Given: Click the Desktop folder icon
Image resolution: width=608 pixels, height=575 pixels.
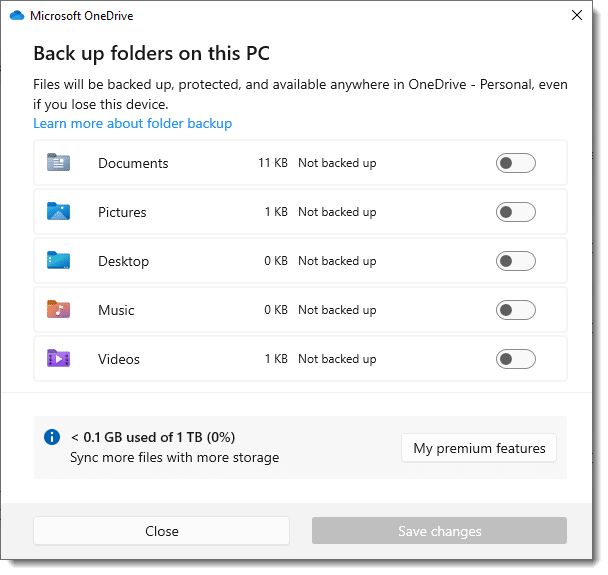Looking at the screenshot, I should (x=59, y=261).
